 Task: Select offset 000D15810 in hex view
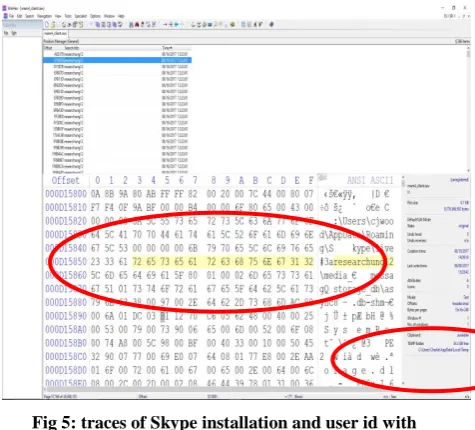coord(66,208)
